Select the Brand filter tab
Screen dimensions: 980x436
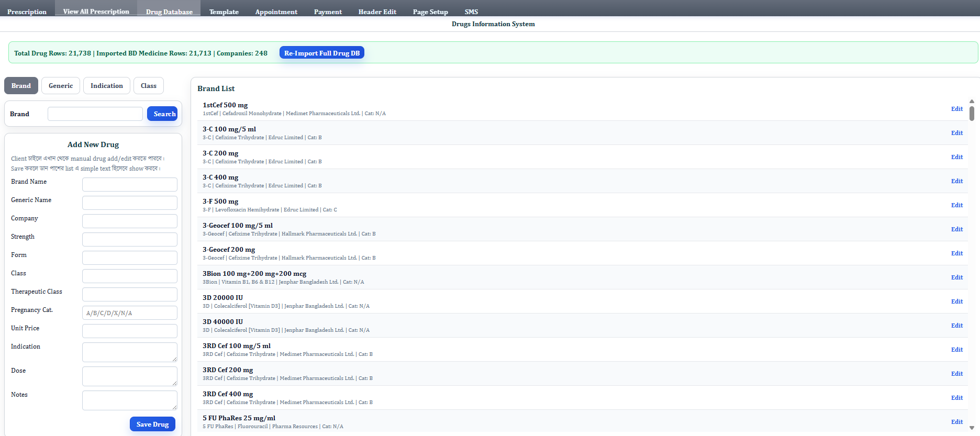21,85
